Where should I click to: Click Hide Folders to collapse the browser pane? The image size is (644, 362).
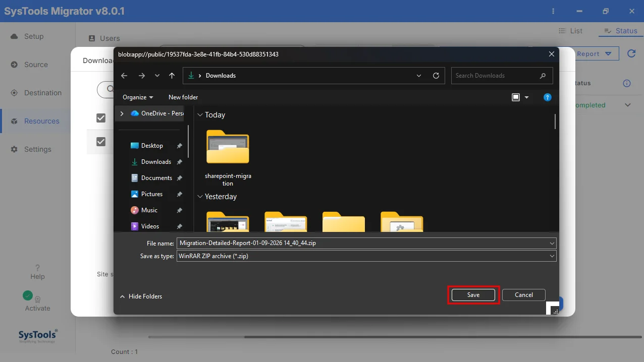(x=141, y=296)
